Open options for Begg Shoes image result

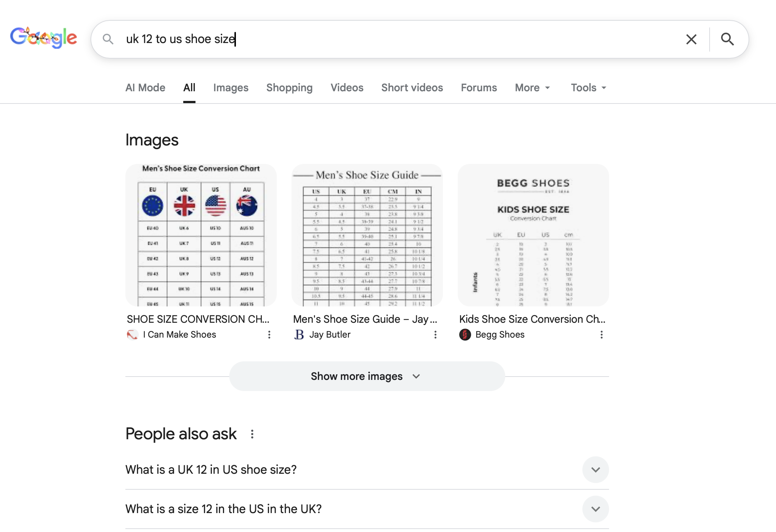[x=601, y=335]
